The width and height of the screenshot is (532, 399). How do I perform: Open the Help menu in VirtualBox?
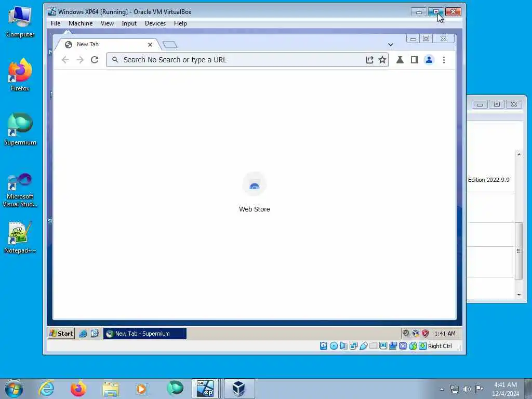(x=180, y=23)
